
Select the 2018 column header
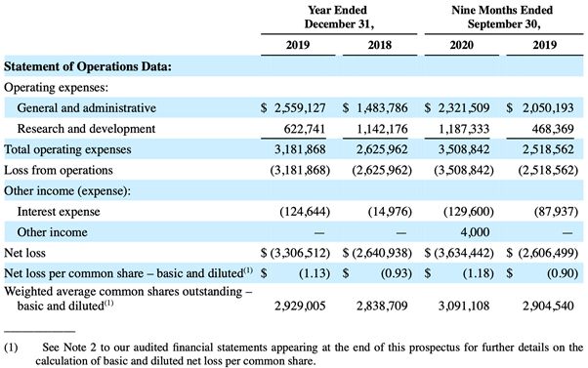click(x=380, y=45)
